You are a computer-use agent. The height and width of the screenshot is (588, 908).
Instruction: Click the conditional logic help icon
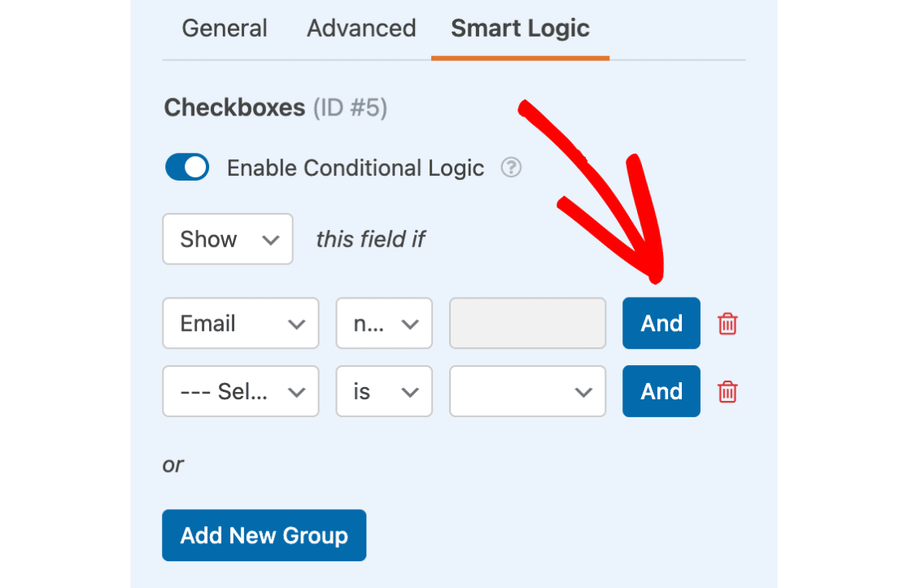511,168
